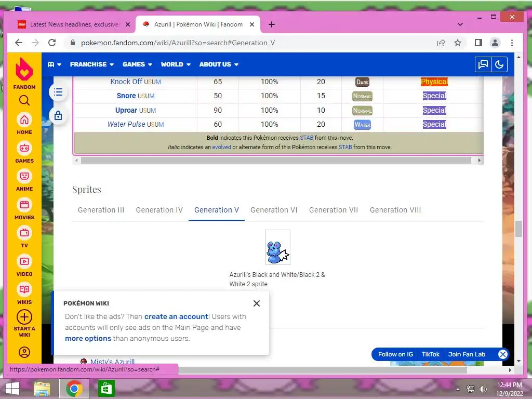Open the Snore move link

click(126, 96)
